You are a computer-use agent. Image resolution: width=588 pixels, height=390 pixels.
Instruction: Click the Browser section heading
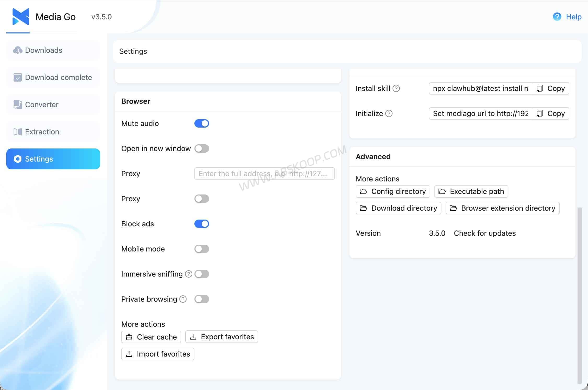click(136, 101)
